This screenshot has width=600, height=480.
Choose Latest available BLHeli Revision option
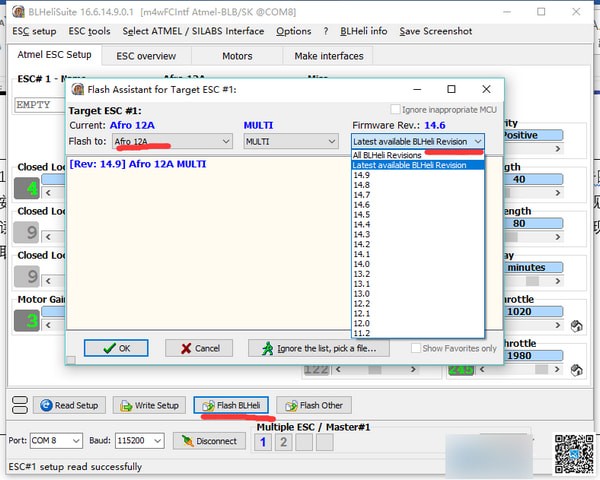click(418, 165)
